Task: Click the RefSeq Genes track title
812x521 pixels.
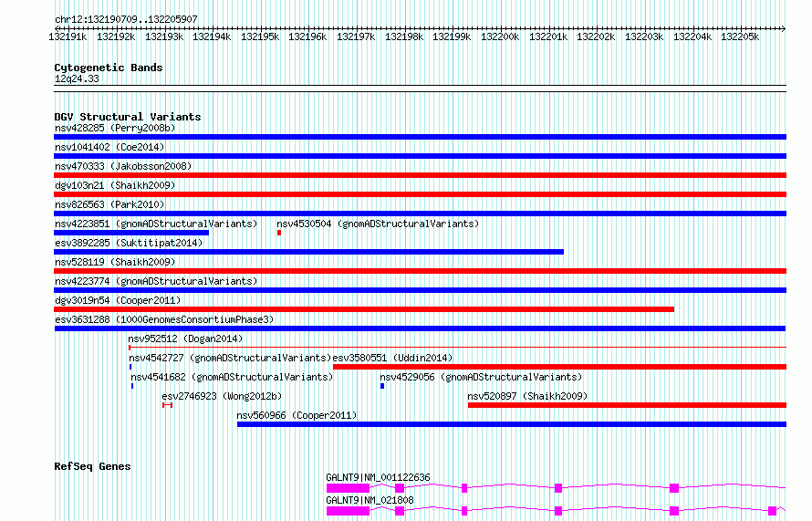Action: coord(92,466)
